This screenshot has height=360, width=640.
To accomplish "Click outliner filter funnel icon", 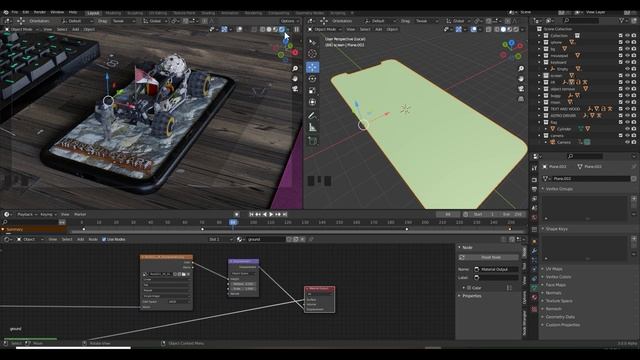I will pyautogui.click(x=622, y=20).
